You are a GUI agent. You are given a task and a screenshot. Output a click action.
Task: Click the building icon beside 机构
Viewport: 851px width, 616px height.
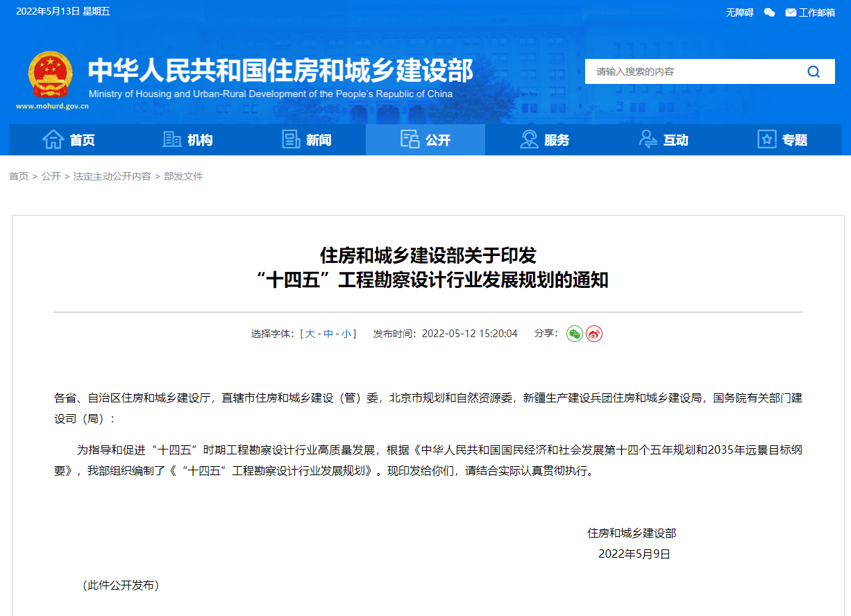tap(172, 139)
